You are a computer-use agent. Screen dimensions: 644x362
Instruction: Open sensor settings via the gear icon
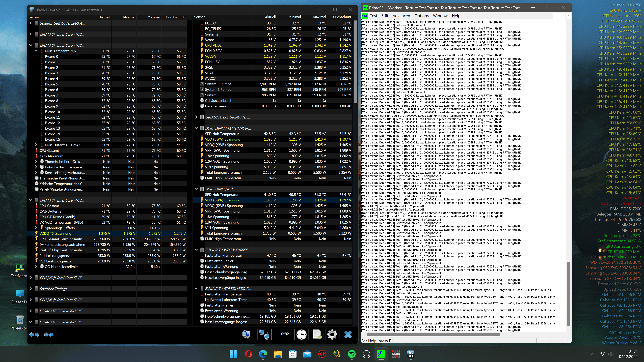click(332, 335)
